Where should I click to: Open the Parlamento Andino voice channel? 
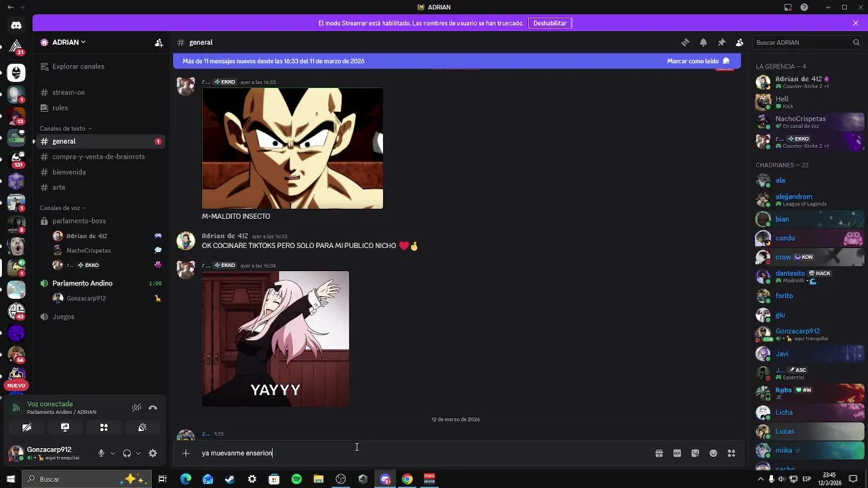point(100,283)
